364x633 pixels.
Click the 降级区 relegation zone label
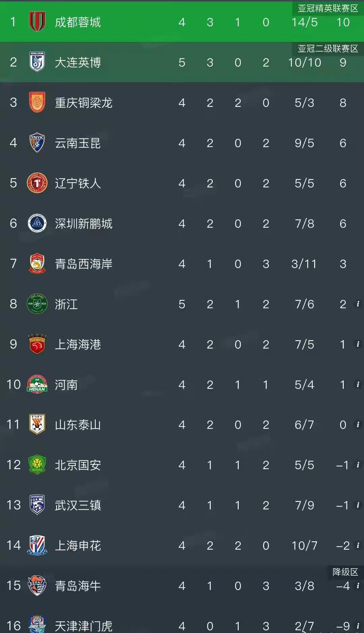tap(345, 572)
